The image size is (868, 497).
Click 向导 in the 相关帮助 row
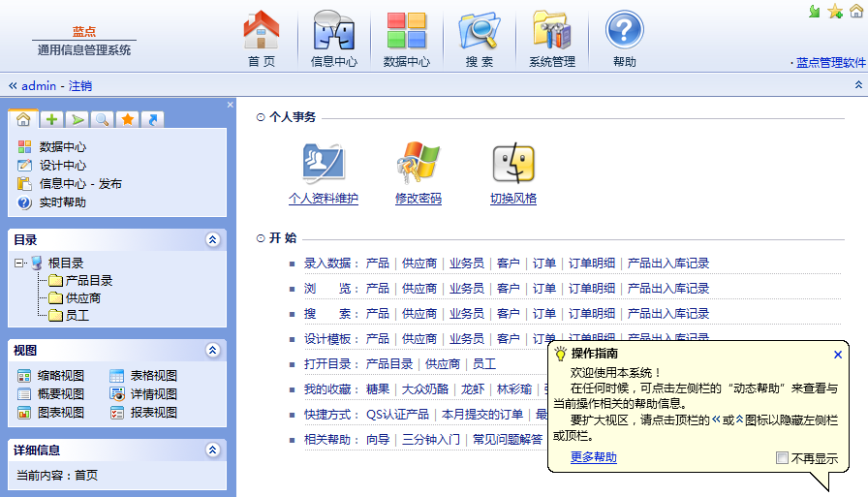[x=378, y=440]
